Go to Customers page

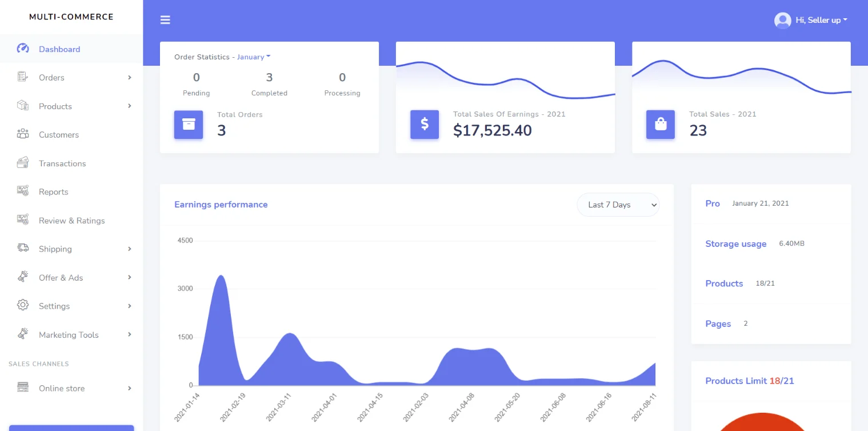pyautogui.click(x=71, y=135)
